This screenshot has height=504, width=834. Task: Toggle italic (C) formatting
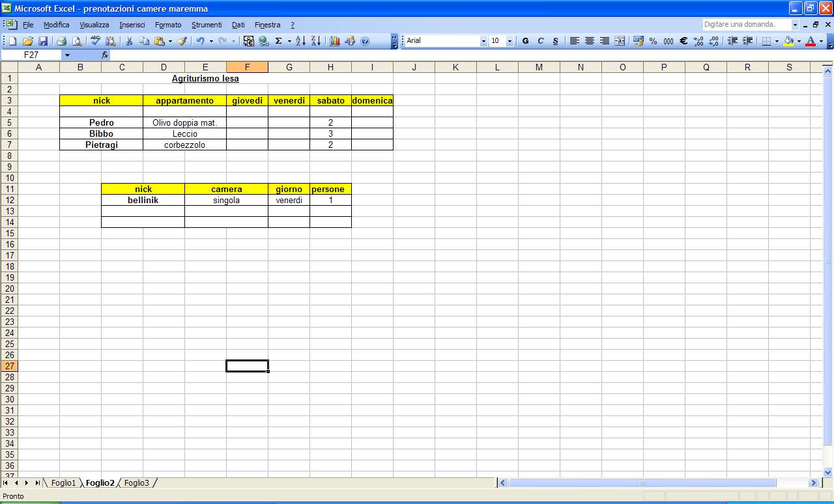tap(540, 41)
